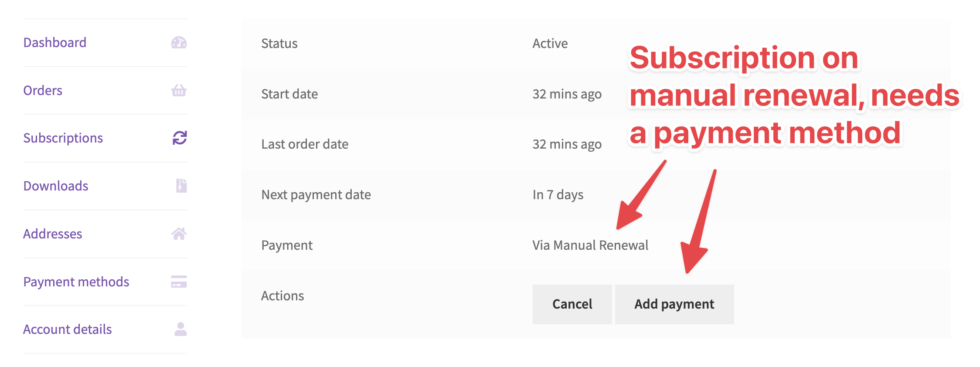Navigate to Addresses
This screenshot has width=980, height=367.
pyautogui.click(x=53, y=234)
